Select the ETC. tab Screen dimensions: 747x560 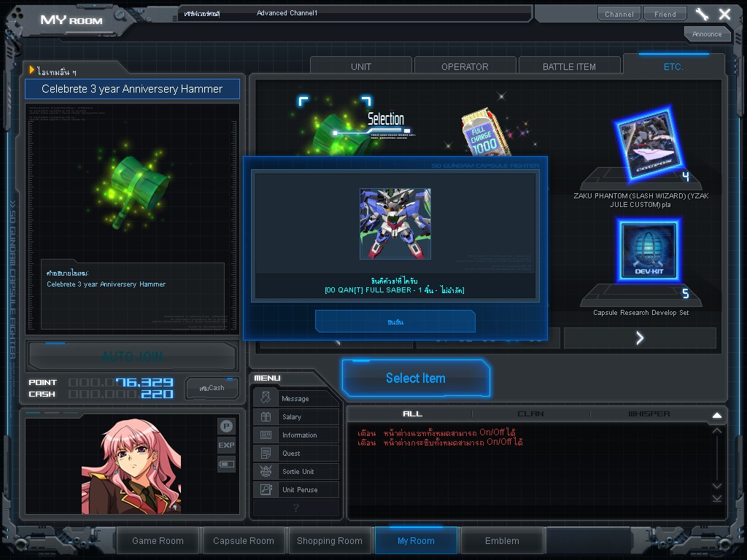[673, 66]
